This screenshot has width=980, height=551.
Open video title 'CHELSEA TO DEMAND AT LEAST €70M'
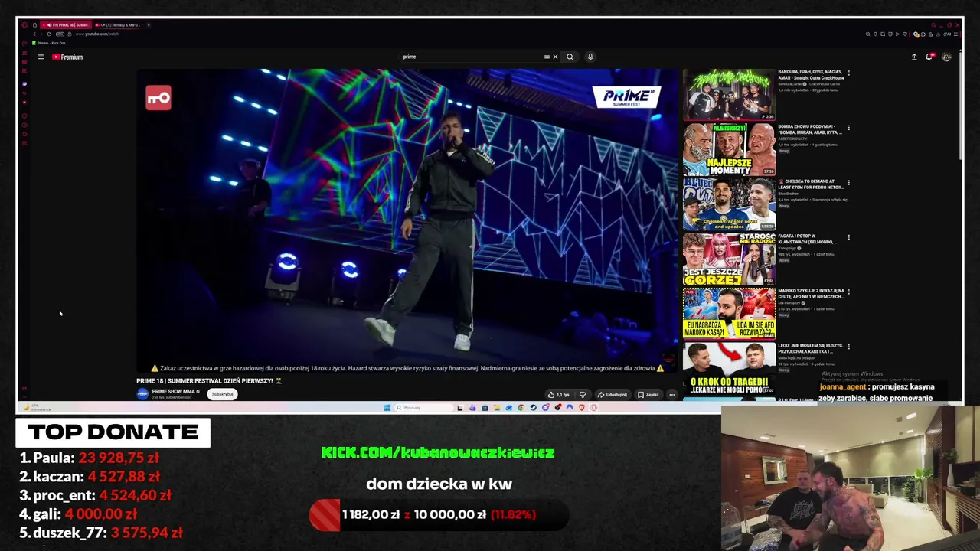click(x=810, y=184)
